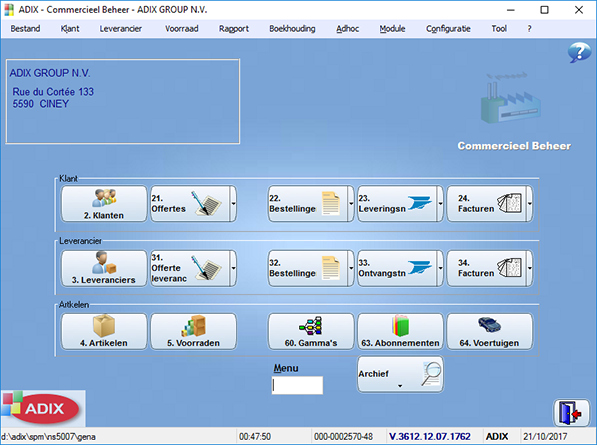The height and width of the screenshot is (445, 597).
Task: Expand dropdown arrow next to 22. Bestellingen
Action: click(x=351, y=204)
